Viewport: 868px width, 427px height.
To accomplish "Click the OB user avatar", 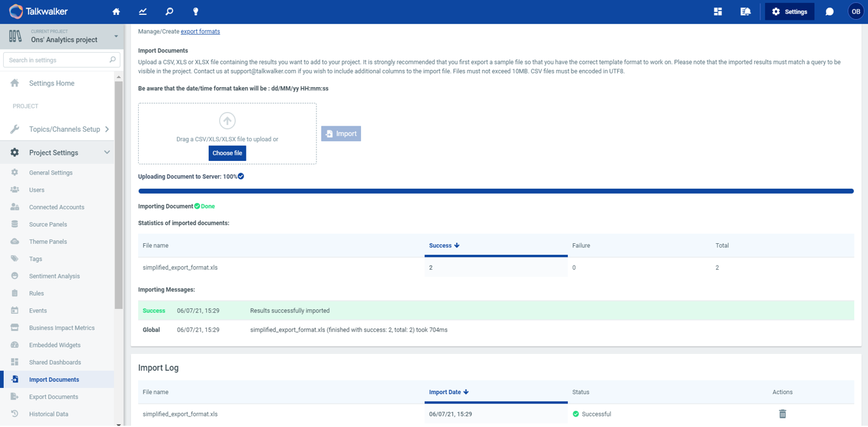I will [x=855, y=12].
